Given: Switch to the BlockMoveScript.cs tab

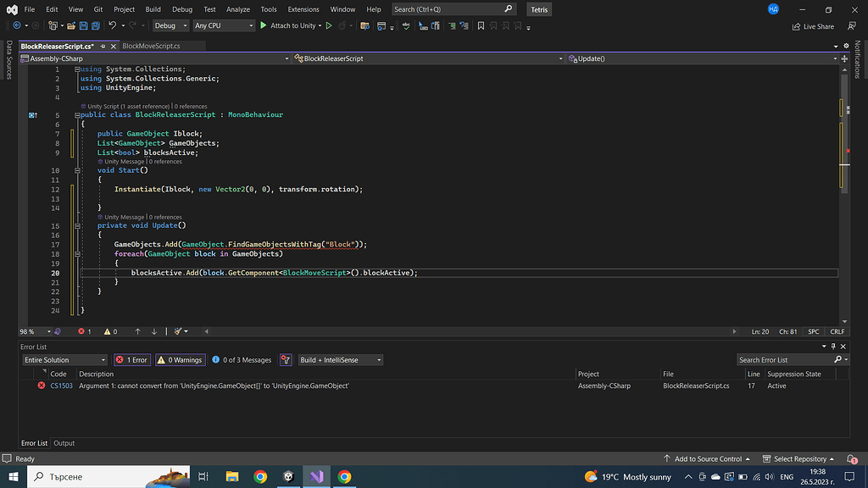Looking at the screenshot, I should click(152, 46).
